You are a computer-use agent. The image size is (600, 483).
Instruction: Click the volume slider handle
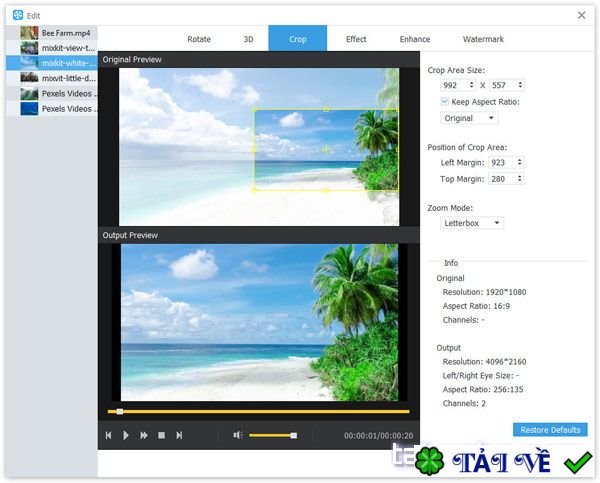pyautogui.click(x=293, y=435)
